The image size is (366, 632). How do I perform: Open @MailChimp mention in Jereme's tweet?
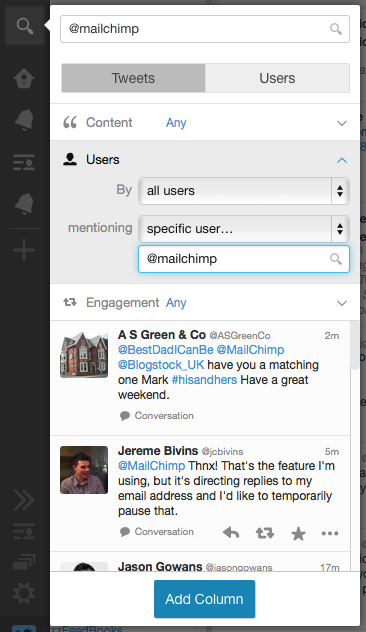151,466
